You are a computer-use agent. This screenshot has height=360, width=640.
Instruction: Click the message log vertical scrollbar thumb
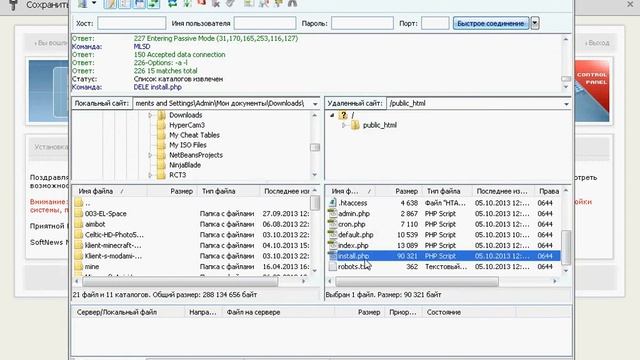(x=566, y=79)
